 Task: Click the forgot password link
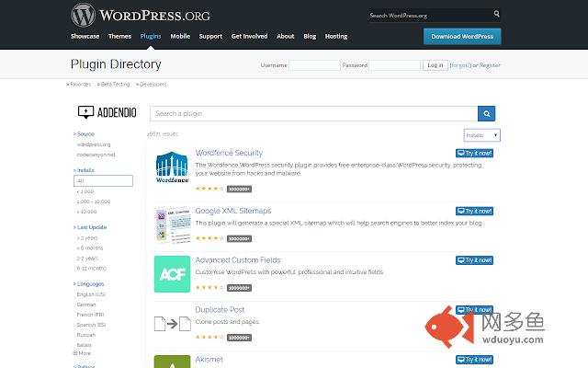pyautogui.click(x=460, y=65)
